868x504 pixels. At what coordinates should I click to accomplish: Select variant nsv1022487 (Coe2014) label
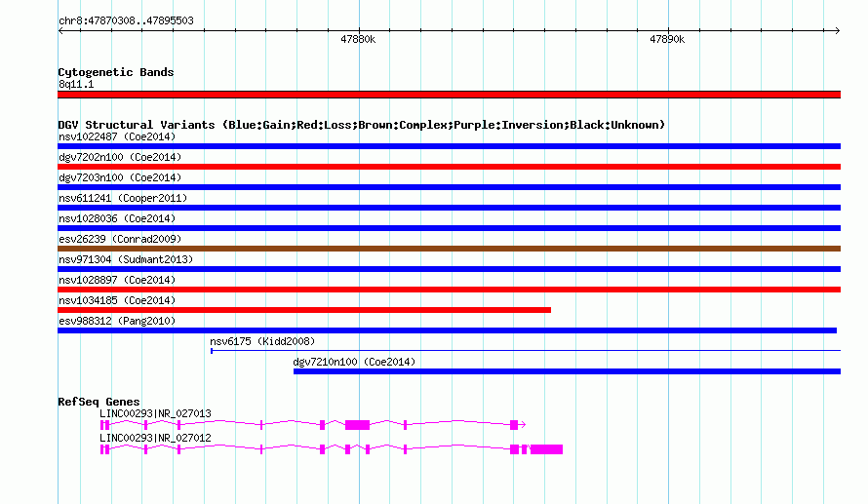click(117, 136)
